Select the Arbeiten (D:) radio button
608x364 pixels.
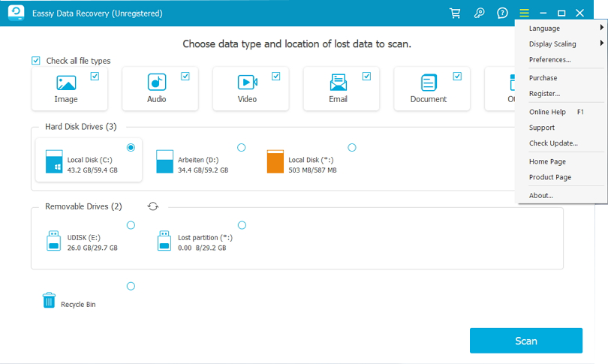[241, 147]
